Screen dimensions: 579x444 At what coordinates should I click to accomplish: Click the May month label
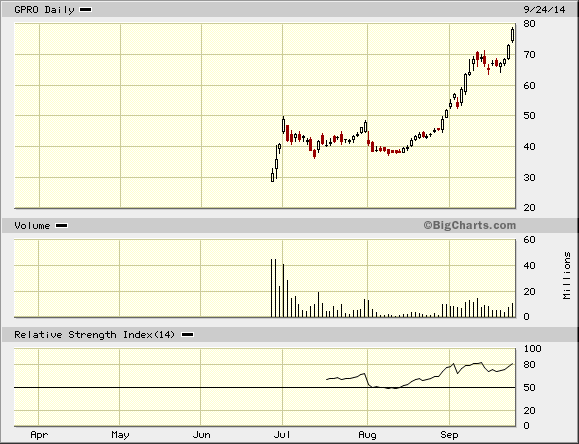120,435
